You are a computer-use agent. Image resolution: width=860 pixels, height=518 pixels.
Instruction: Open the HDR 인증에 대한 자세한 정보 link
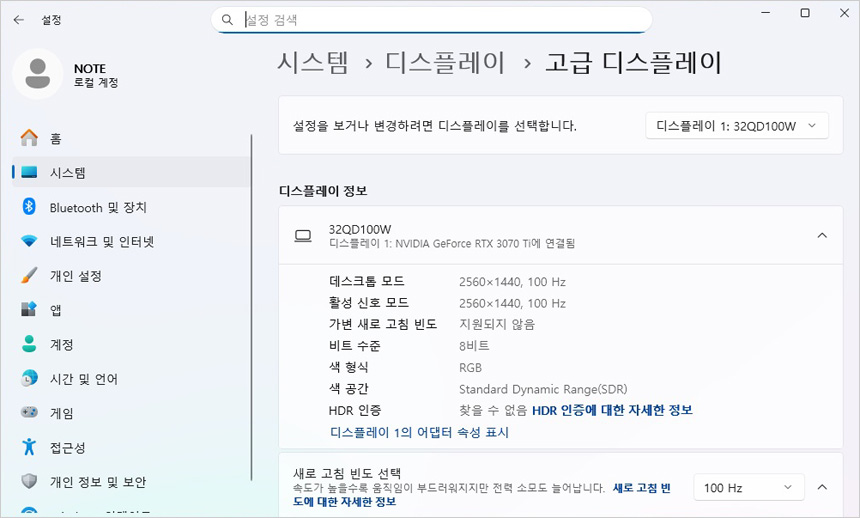[612, 410]
